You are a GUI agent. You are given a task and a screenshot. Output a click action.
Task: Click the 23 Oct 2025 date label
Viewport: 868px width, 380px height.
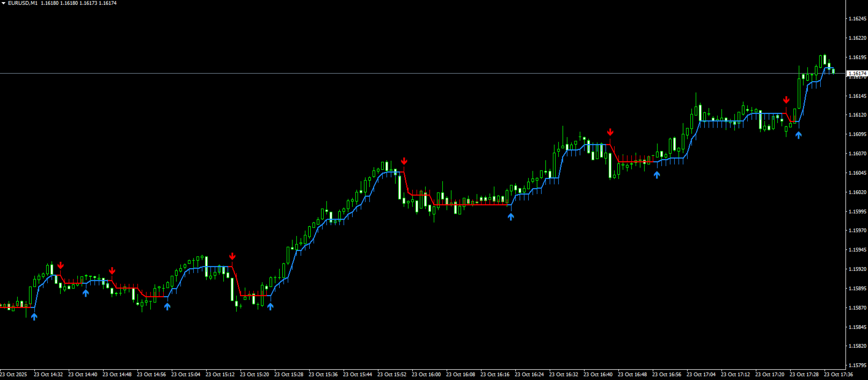pos(13,375)
